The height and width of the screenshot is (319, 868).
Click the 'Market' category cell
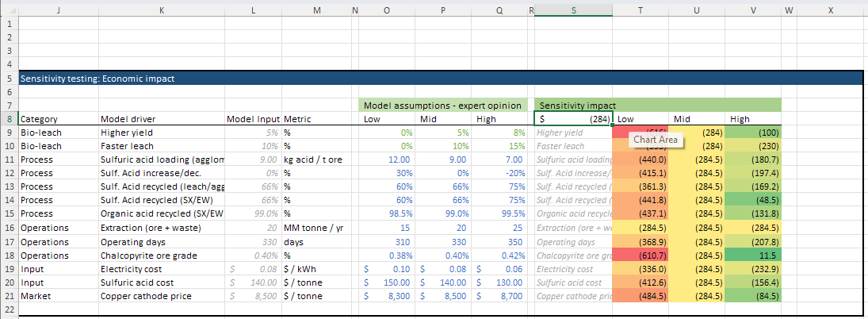[58, 296]
